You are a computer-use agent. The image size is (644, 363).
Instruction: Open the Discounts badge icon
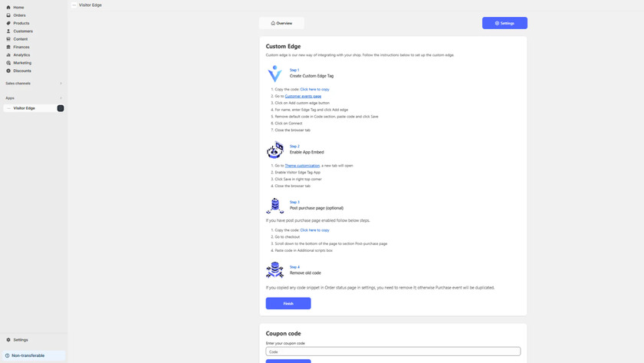[x=8, y=71]
